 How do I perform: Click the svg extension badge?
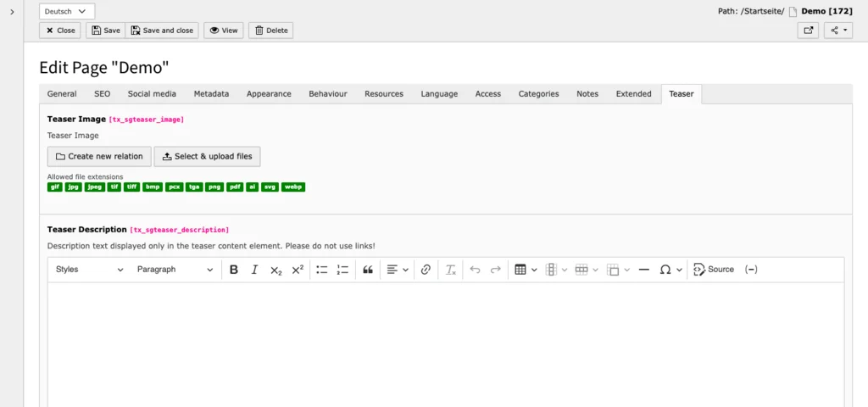pos(270,187)
